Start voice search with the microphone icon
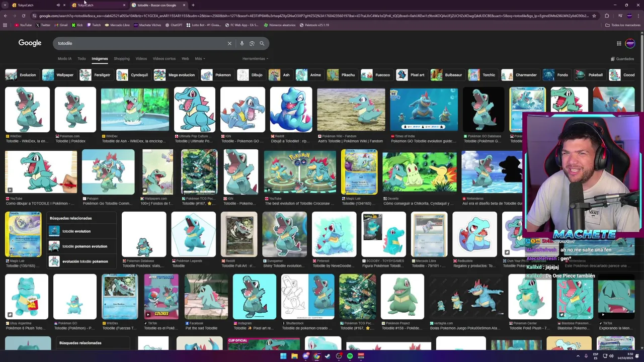 (x=242, y=43)
